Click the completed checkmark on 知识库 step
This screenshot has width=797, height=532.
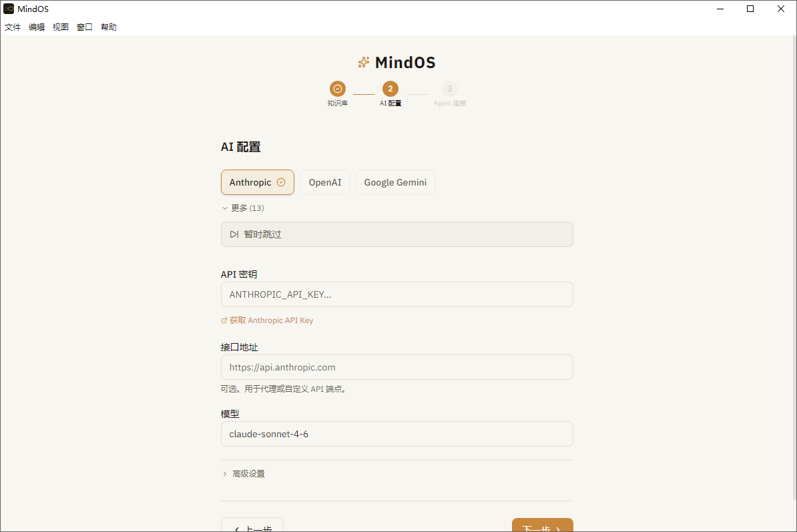point(337,88)
